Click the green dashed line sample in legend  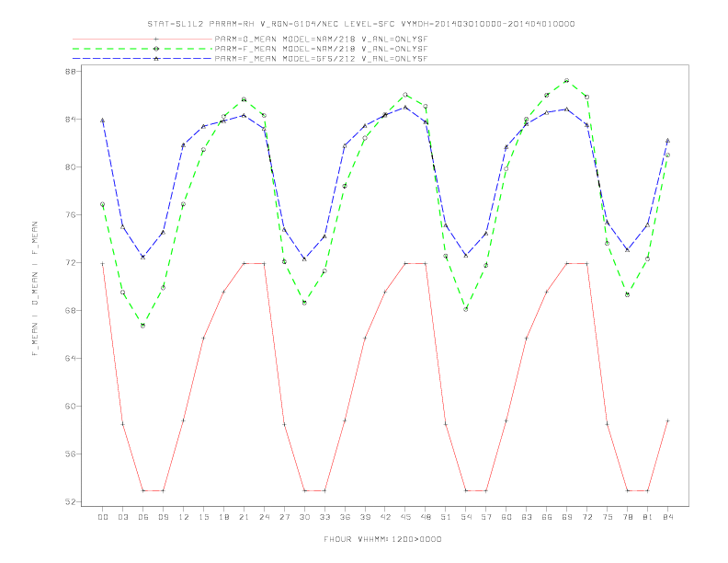click(x=142, y=49)
